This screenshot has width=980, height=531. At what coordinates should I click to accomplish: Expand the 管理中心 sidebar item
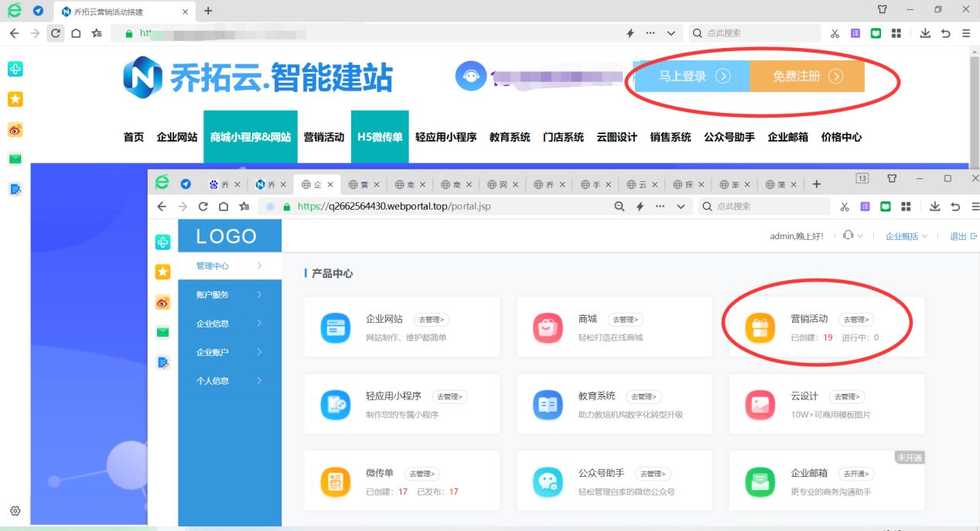pos(230,265)
